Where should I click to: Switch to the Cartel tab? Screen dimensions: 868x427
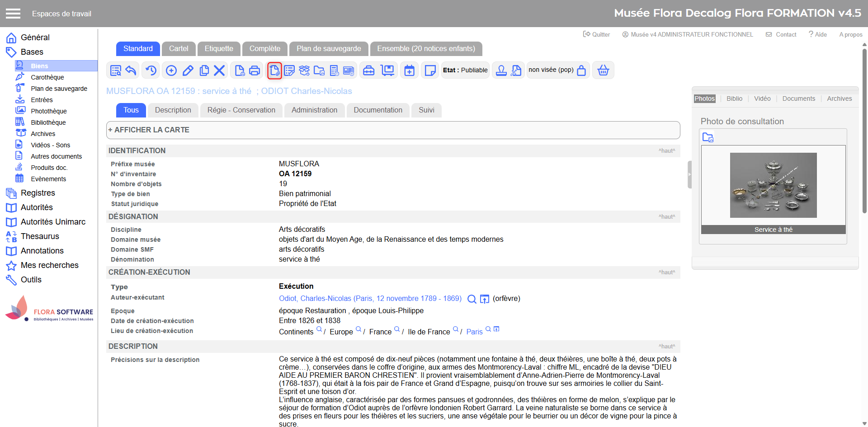tap(179, 49)
